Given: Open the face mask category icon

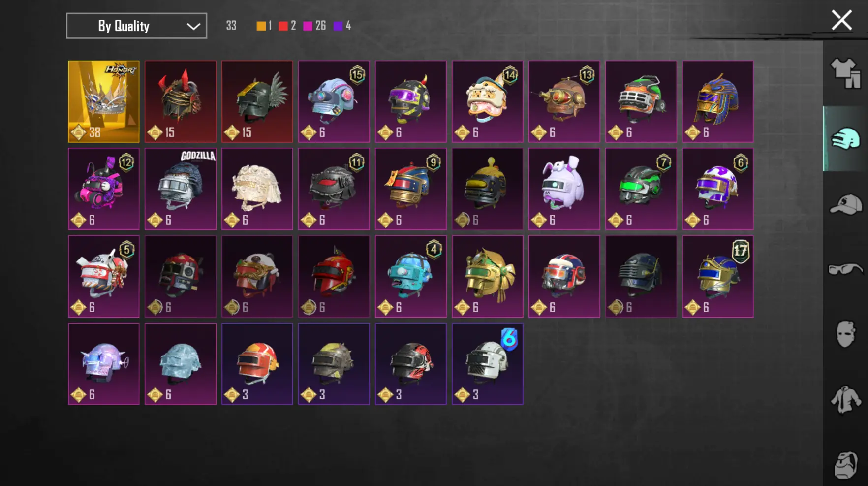Looking at the screenshot, I should (x=845, y=334).
